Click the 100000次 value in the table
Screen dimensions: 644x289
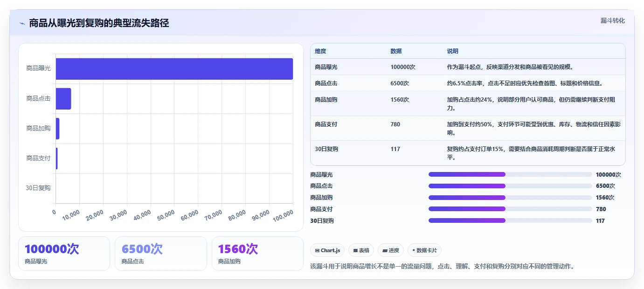point(403,67)
